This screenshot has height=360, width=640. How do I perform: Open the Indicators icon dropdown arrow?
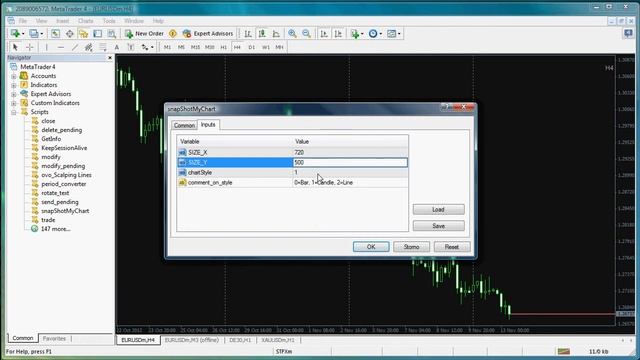(362, 34)
